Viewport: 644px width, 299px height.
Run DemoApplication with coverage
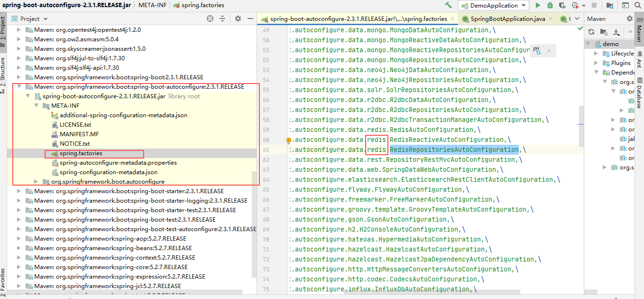[562, 5]
